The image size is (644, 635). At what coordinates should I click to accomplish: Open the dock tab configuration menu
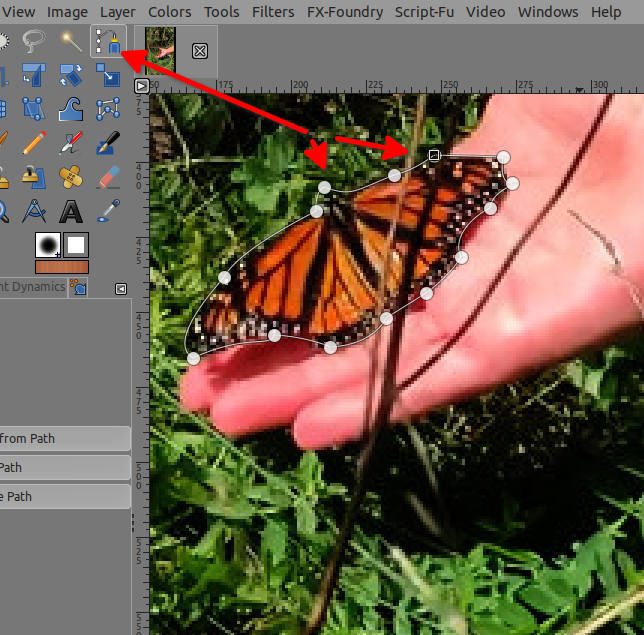pyautogui.click(x=121, y=289)
